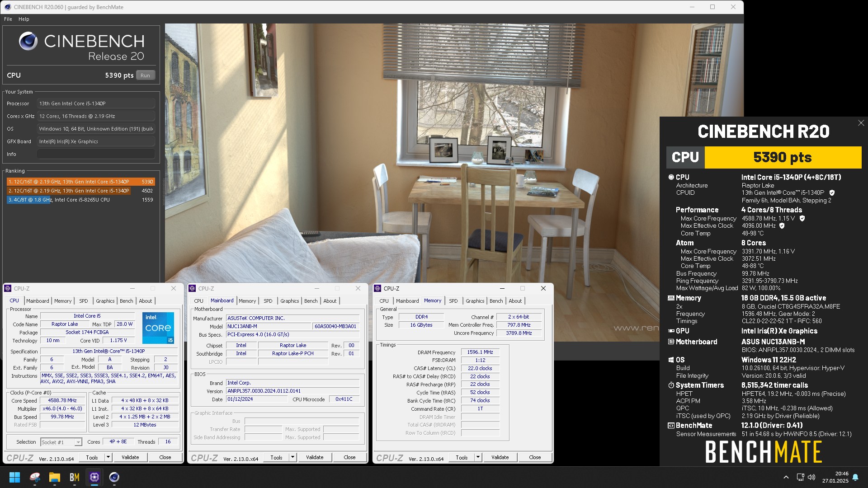The height and width of the screenshot is (488, 868).
Task: Click the 5390 pts yellow score banner
Action: [x=783, y=157]
